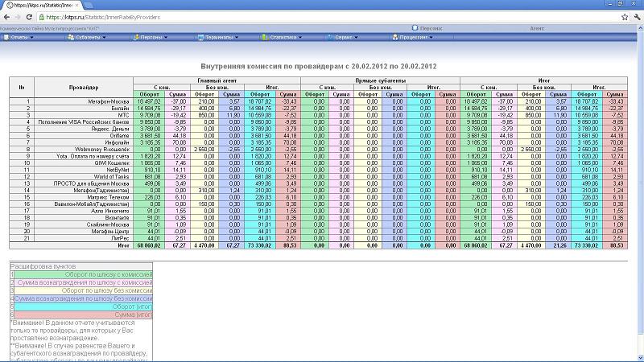The height and width of the screenshot is (362, 644).
Task: Click the Отчеты menu icon
Action: click(6, 37)
